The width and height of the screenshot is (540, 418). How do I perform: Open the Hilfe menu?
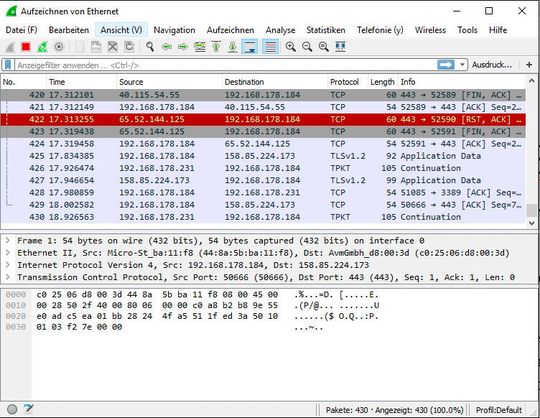498,30
